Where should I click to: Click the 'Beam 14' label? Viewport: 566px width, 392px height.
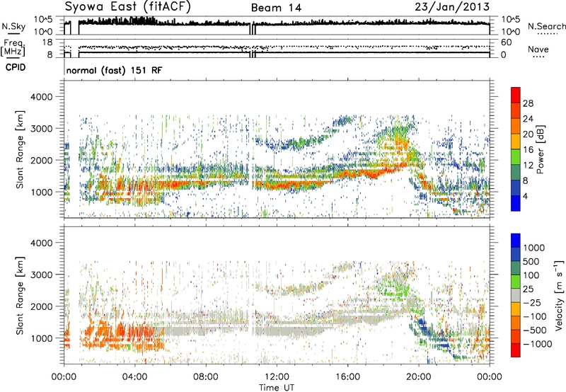(x=276, y=8)
